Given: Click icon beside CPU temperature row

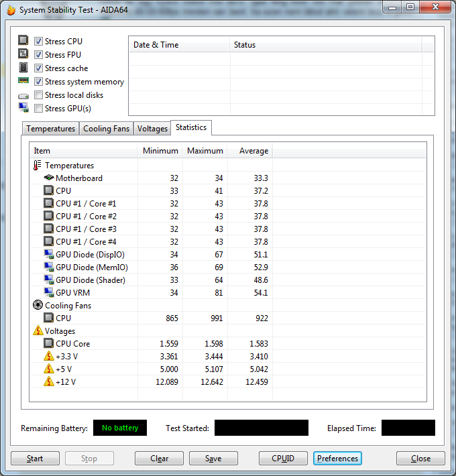Looking at the screenshot, I should pyautogui.click(x=48, y=190).
